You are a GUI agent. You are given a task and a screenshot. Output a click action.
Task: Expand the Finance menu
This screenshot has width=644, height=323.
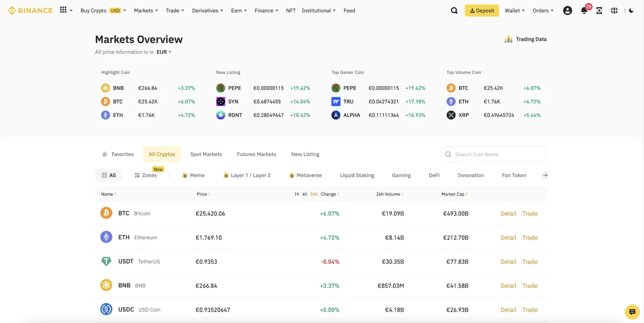pyautogui.click(x=266, y=11)
